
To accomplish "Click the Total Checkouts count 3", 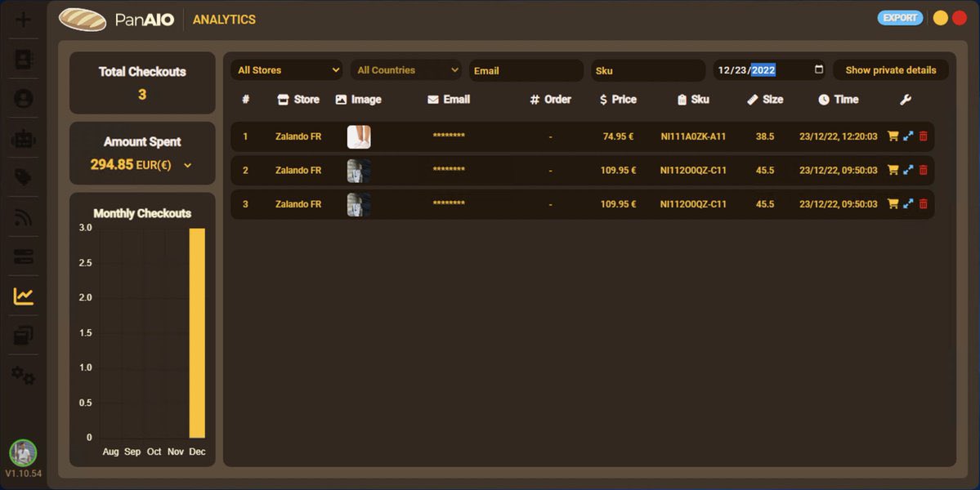I will click(x=142, y=94).
